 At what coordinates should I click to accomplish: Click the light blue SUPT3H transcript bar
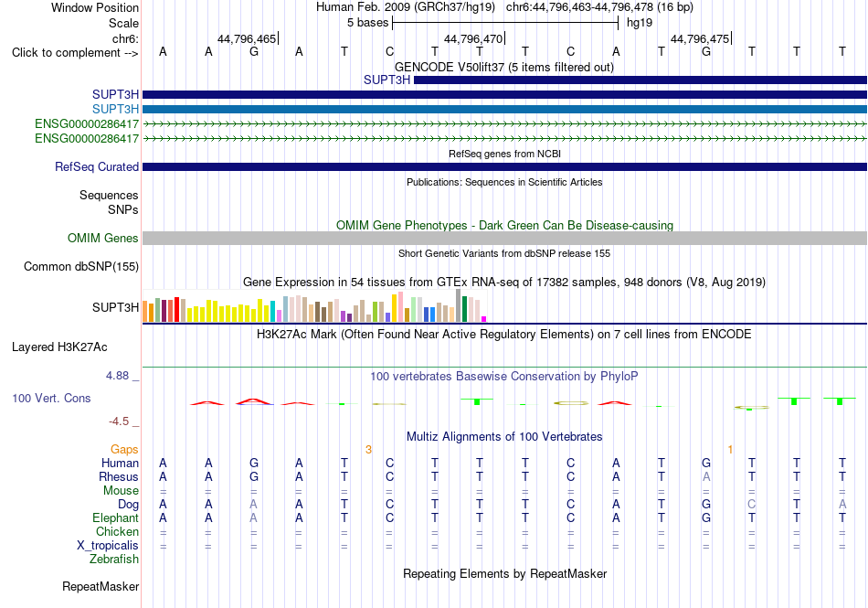pyautogui.click(x=504, y=109)
